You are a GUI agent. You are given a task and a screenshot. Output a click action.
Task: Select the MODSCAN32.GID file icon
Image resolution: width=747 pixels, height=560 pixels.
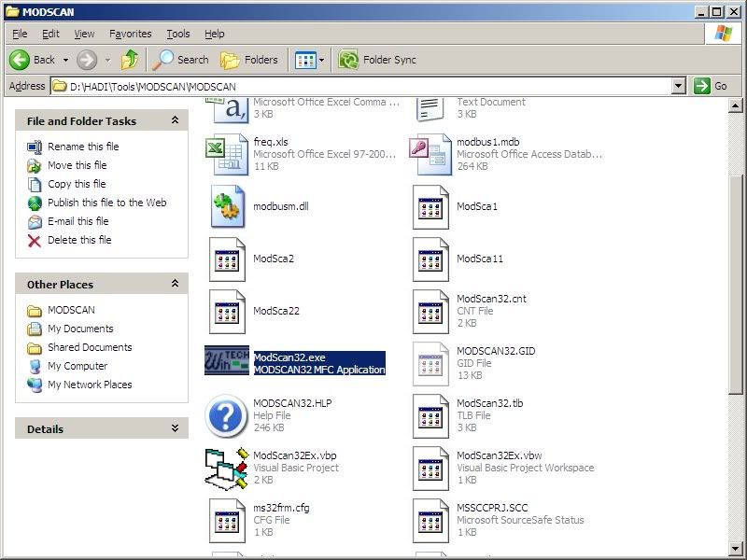[430, 364]
